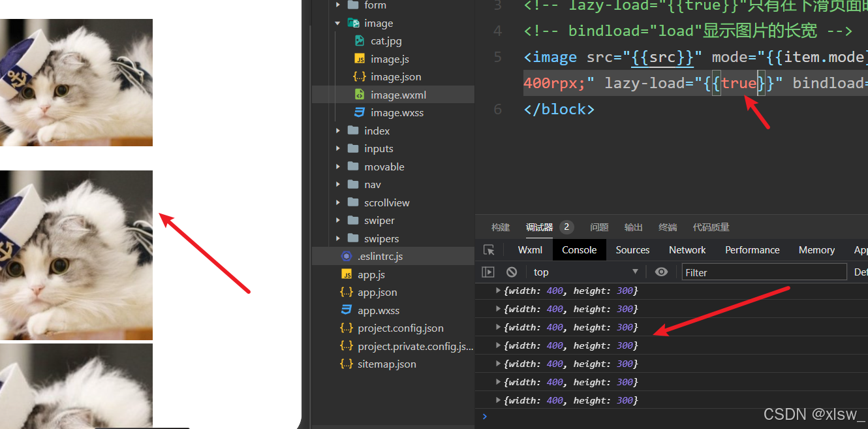Focus the console Filter field
The width and height of the screenshot is (868, 429).
pyautogui.click(x=764, y=272)
